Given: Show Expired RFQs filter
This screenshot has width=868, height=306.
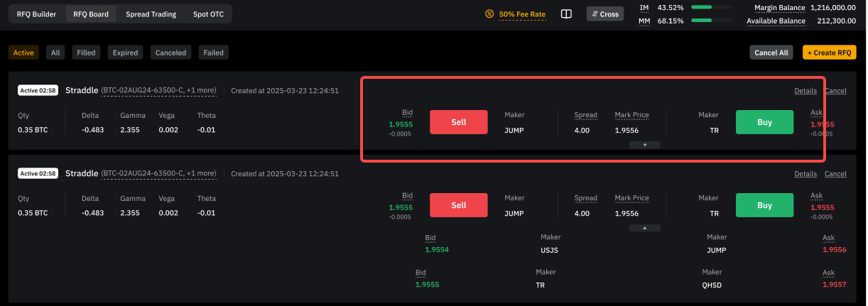Looking at the screenshot, I should (126, 53).
